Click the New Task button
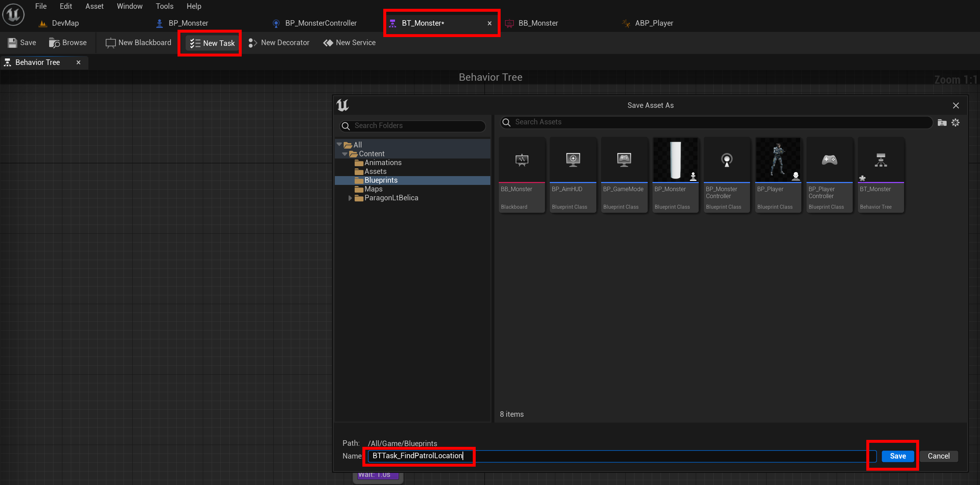980x485 pixels. tap(212, 43)
